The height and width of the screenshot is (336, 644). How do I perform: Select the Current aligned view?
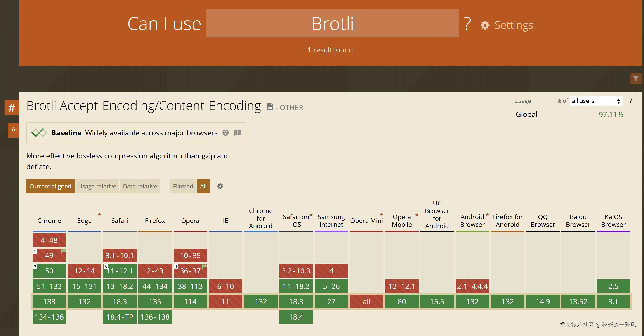point(50,186)
